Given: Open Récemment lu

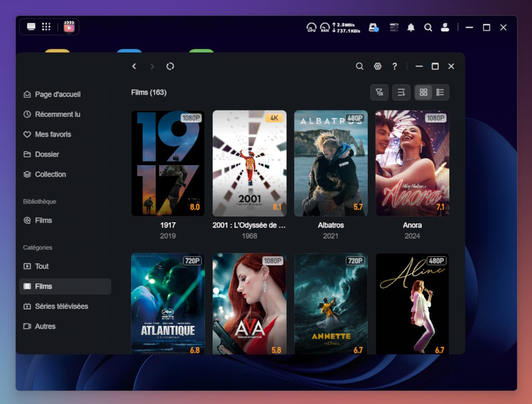Looking at the screenshot, I should (x=52, y=114).
